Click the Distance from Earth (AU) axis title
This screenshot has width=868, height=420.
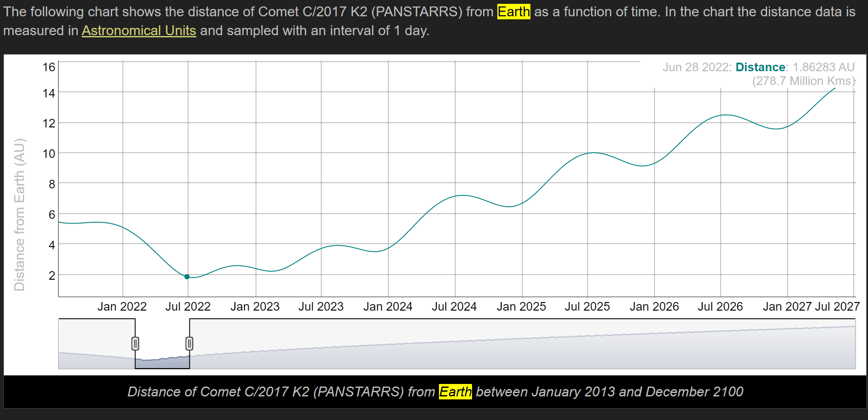pyautogui.click(x=19, y=215)
